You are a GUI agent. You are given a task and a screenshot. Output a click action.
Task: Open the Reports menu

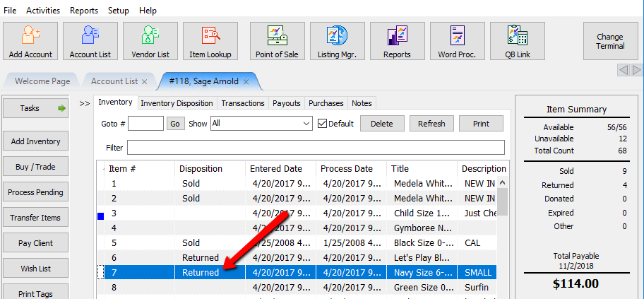pyautogui.click(x=84, y=11)
